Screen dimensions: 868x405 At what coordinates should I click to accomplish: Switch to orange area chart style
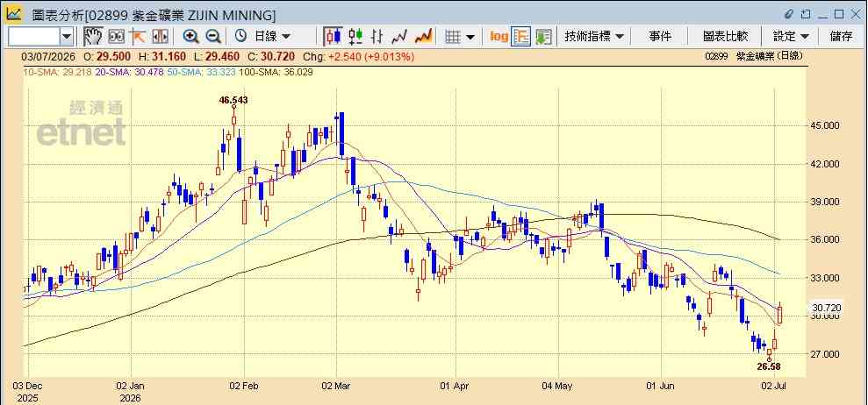click(424, 37)
